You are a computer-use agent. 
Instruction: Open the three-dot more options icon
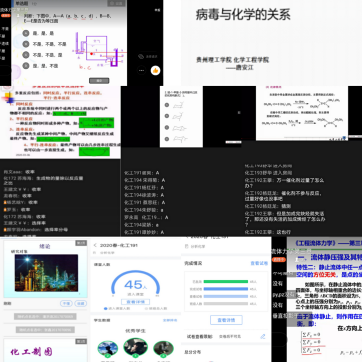[x=142, y=70]
